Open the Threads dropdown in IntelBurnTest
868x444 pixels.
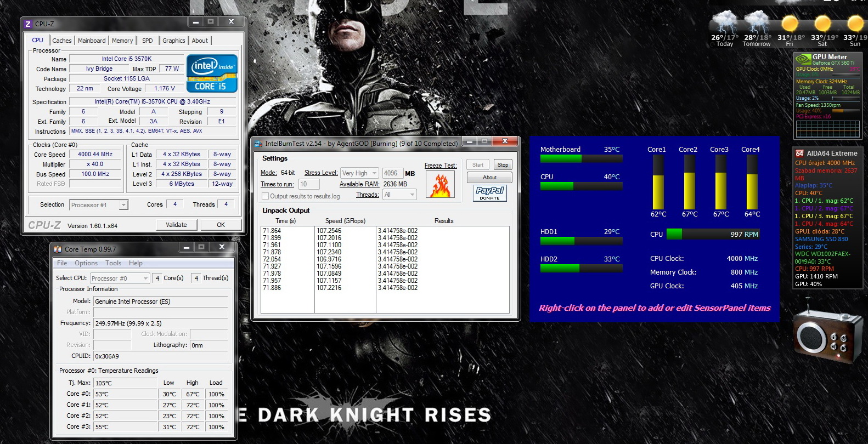pos(399,195)
